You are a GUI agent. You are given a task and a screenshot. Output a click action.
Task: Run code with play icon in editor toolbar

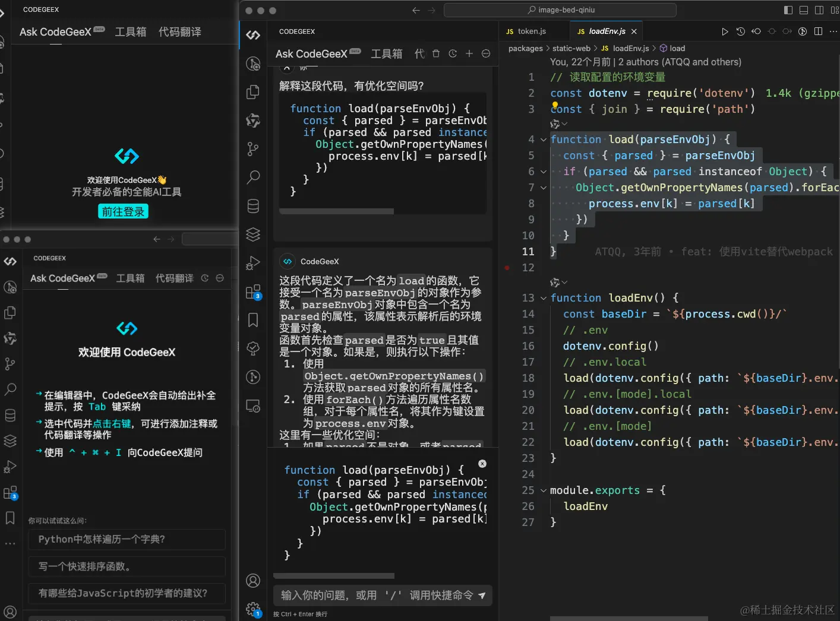725,31
